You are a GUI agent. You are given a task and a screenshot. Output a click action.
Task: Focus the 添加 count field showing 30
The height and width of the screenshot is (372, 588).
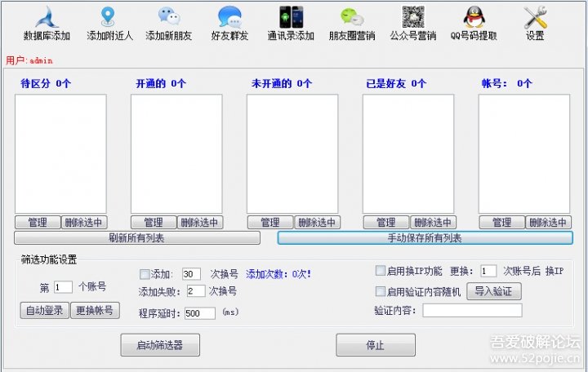pos(191,274)
